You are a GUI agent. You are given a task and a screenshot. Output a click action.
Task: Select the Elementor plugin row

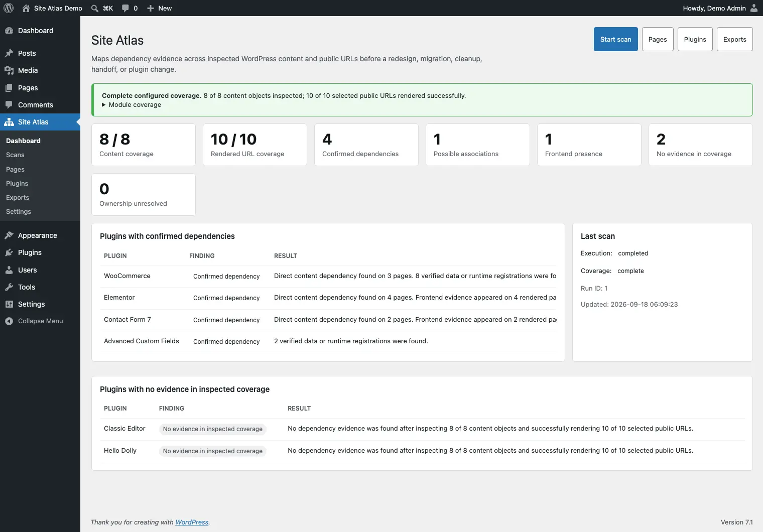[x=328, y=298]
